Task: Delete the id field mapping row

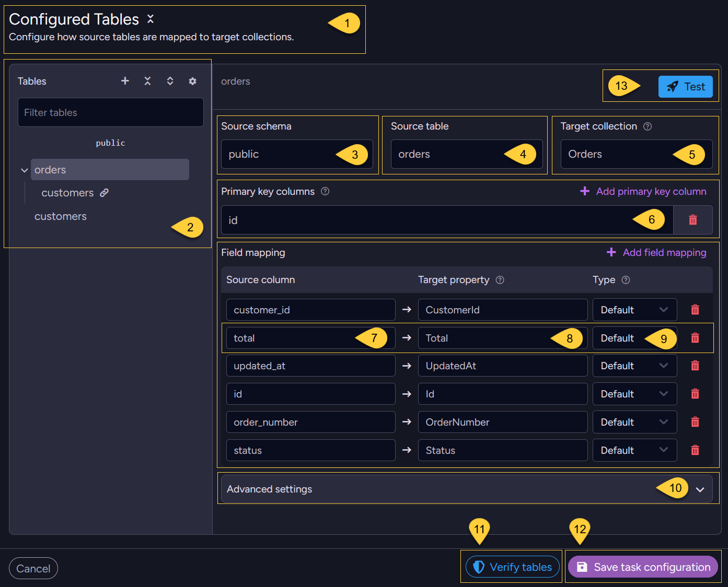Action: (695, 394)
